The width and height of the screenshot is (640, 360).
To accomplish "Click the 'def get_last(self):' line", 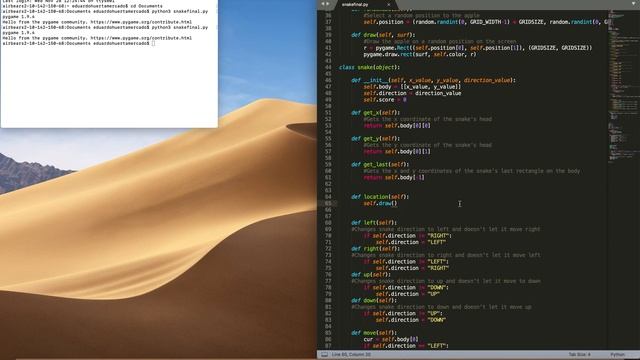I will 380,164.
